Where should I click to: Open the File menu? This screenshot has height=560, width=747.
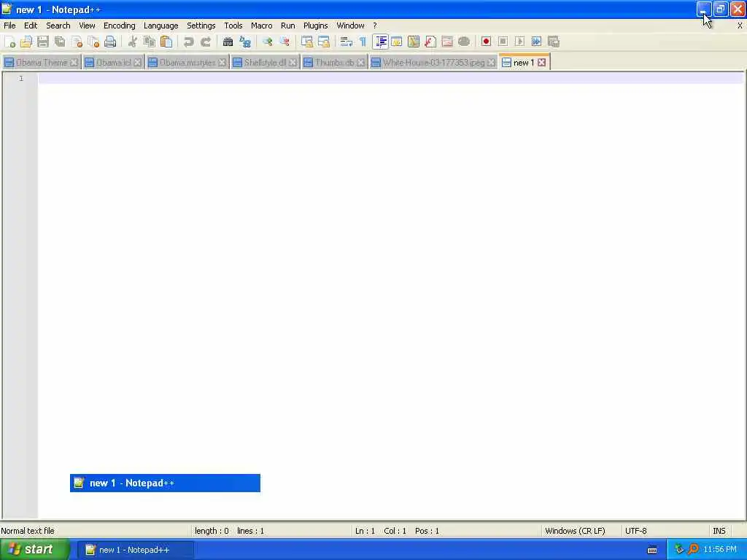tap(9, 26)
